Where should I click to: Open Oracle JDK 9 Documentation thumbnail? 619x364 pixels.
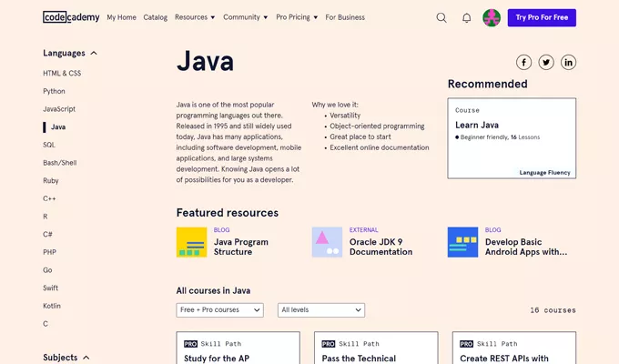point(327,242)
